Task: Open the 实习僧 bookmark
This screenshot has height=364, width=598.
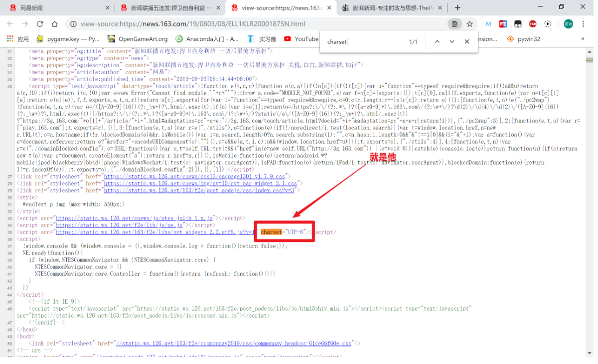Action: coord(261,39)
